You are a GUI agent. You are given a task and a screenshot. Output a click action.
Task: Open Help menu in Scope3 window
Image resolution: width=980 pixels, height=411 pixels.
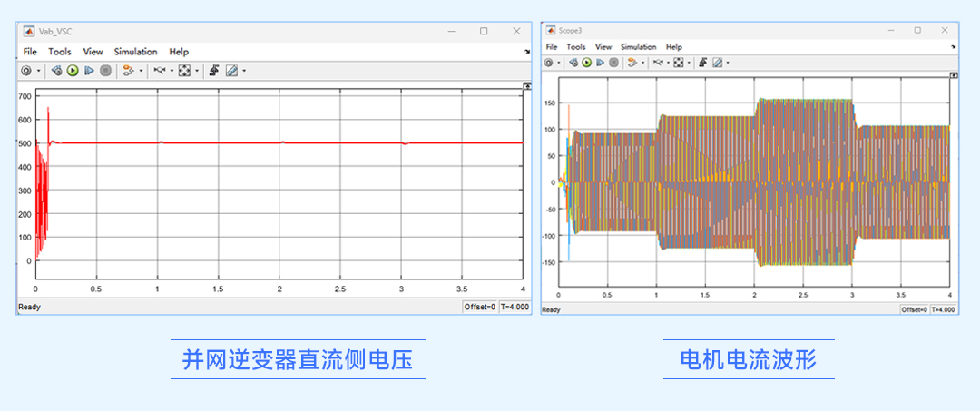coord(673,47)
